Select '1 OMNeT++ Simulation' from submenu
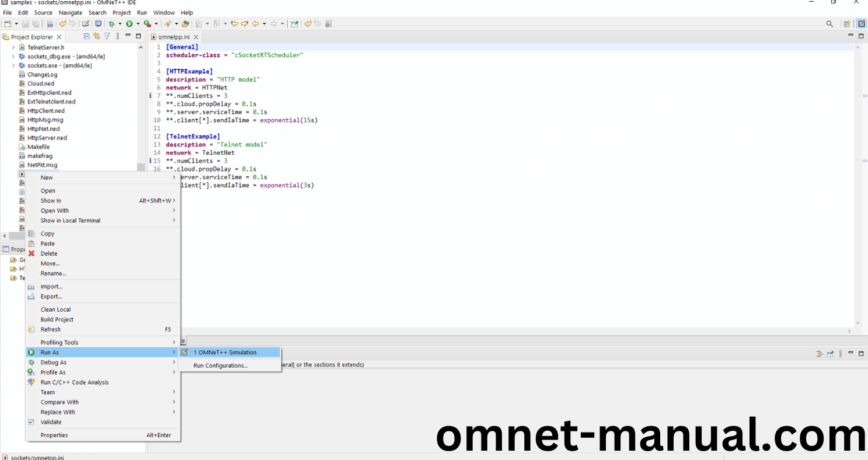The height and width of the screenshot is (460, 868). click(x=225, y=352)
